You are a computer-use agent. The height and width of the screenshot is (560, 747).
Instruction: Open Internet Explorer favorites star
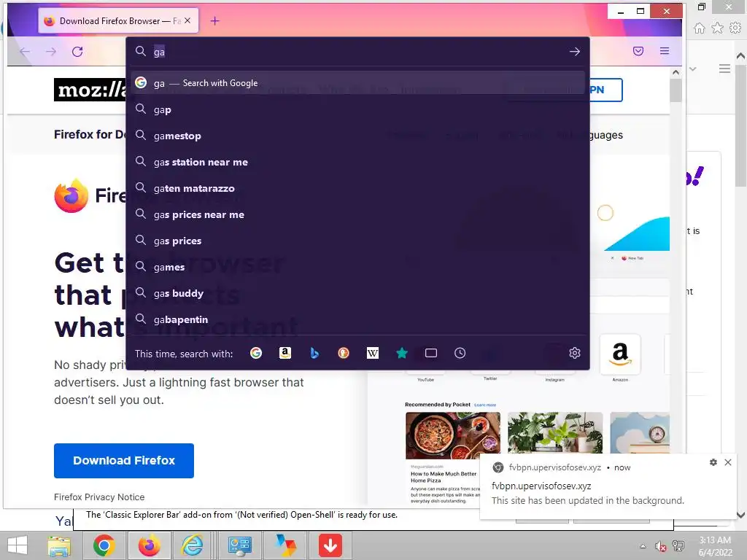point(717,28)
